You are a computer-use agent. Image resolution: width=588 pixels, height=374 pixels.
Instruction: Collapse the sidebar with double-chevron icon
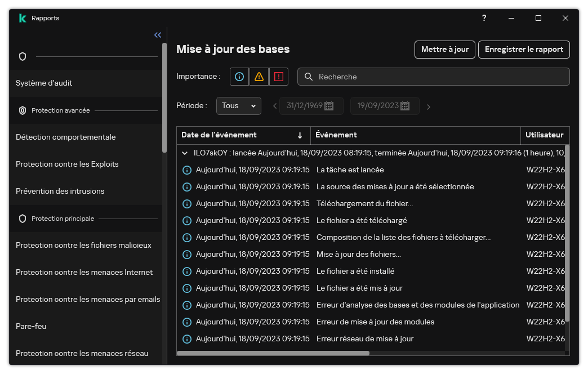pyautogui.click(x=158, y=35)
